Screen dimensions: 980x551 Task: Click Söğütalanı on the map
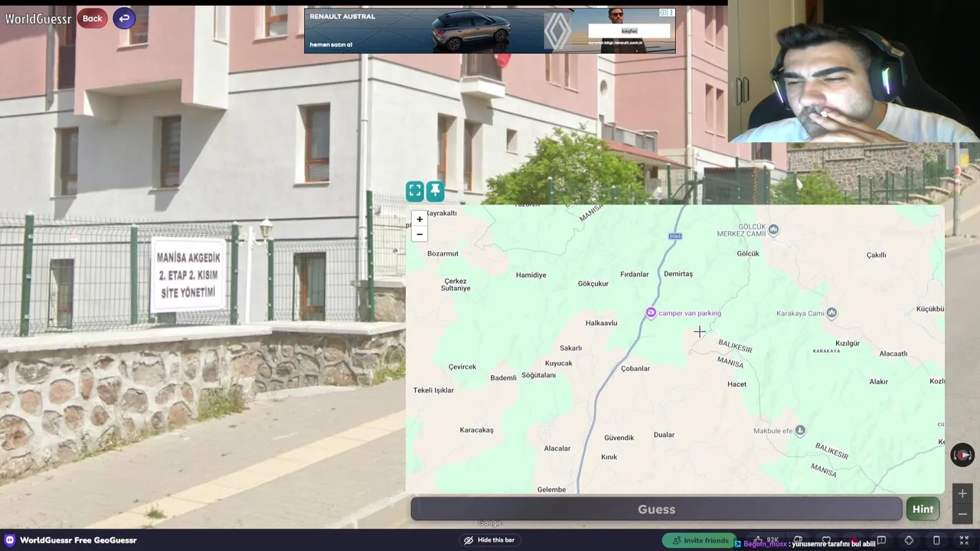click(538, 375)
